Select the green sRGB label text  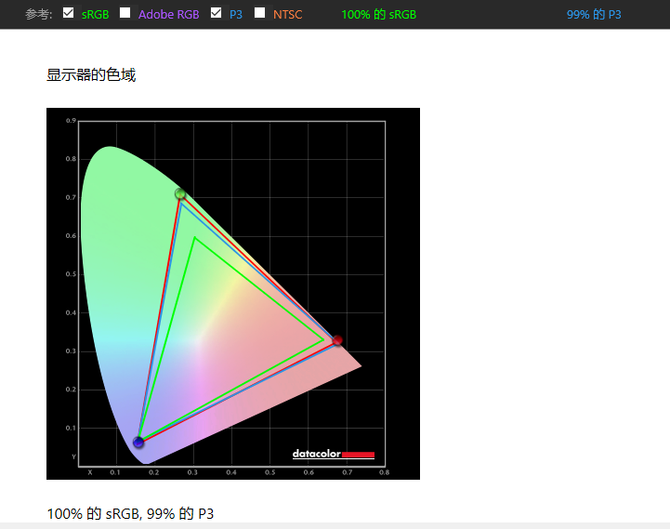(x=95, y=15)
